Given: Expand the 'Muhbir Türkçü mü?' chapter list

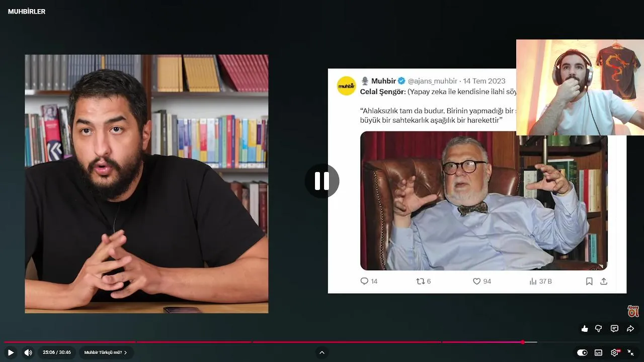Looking at the screenshot, I should [106, 352].
